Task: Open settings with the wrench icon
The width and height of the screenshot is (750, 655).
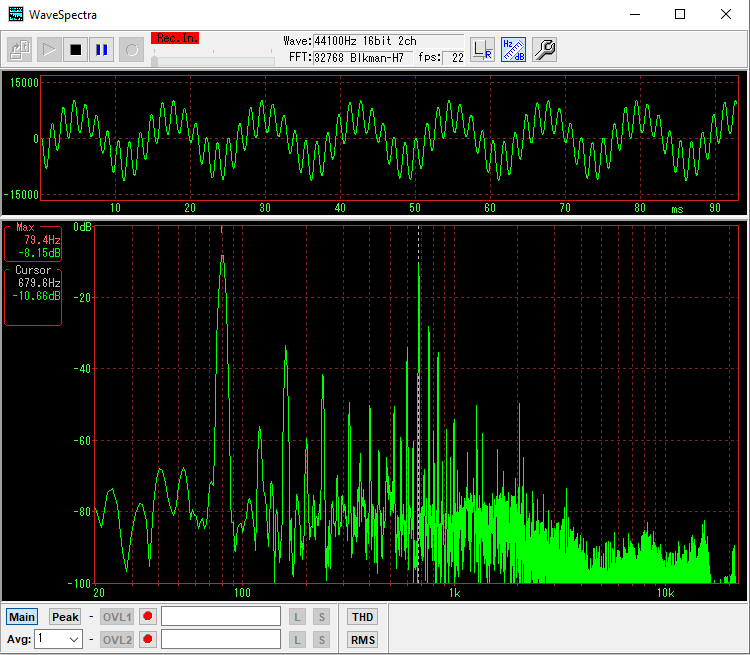Action: [x=544, y=49]
